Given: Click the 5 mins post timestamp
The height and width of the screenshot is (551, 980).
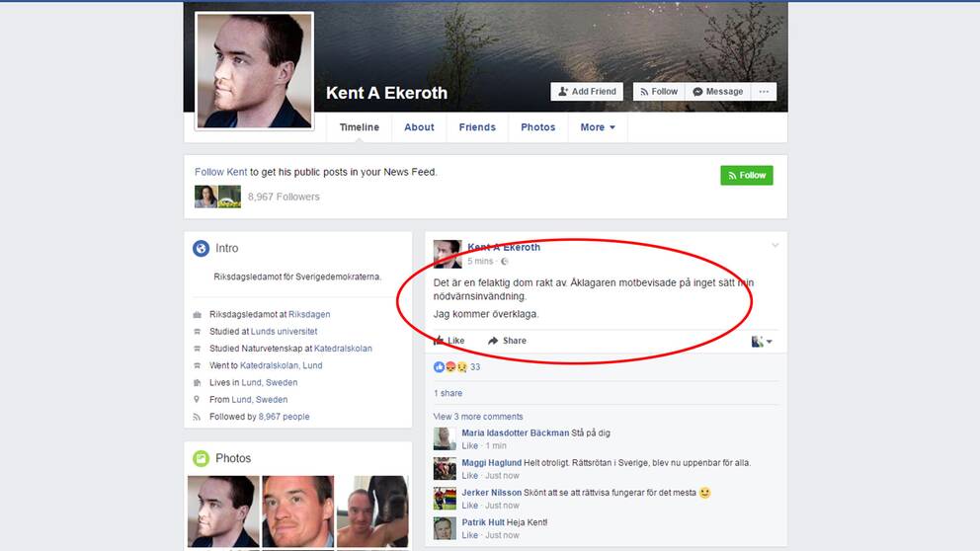Looking at the screenshot, I should pos(480,261).
